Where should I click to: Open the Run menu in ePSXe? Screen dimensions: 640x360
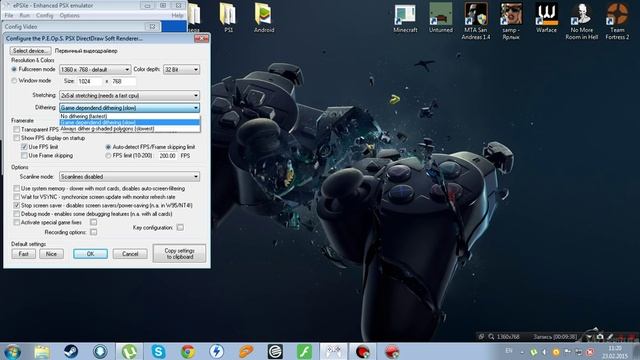pos(25,16)
